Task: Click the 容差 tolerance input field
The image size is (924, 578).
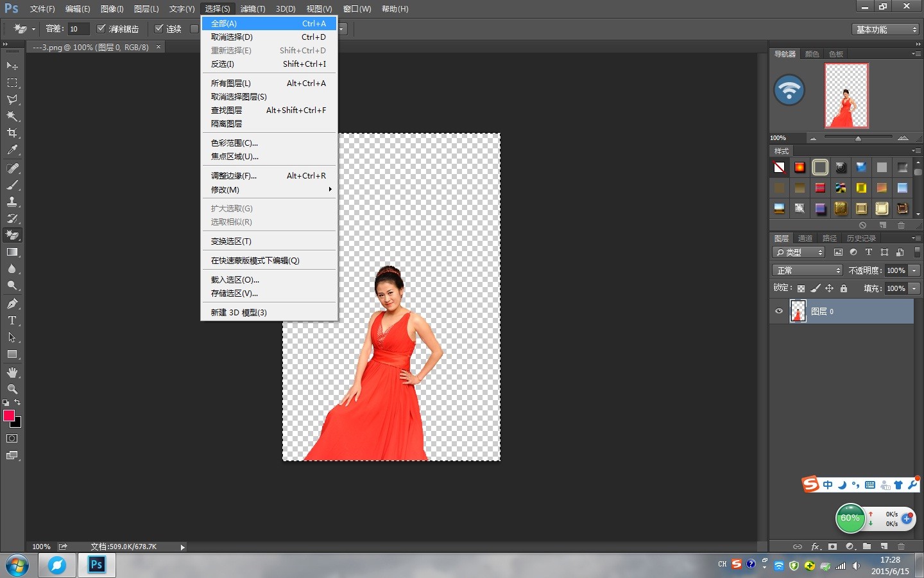Action: [x=78, y=29]
